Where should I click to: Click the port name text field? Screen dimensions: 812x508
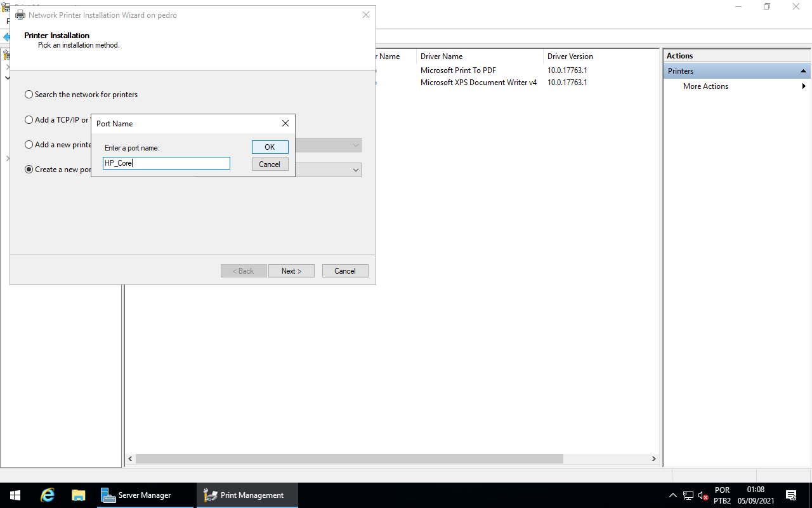(166, 163)
